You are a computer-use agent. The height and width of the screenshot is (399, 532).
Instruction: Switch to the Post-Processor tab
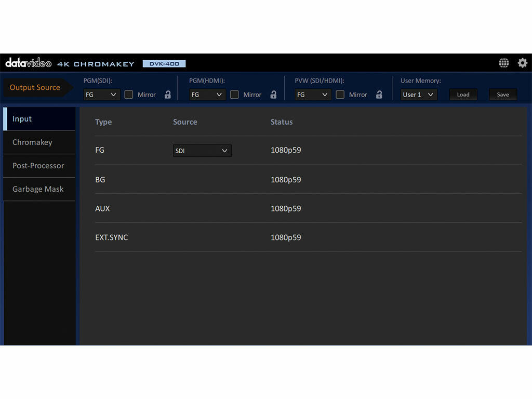[x=39, y=166]
